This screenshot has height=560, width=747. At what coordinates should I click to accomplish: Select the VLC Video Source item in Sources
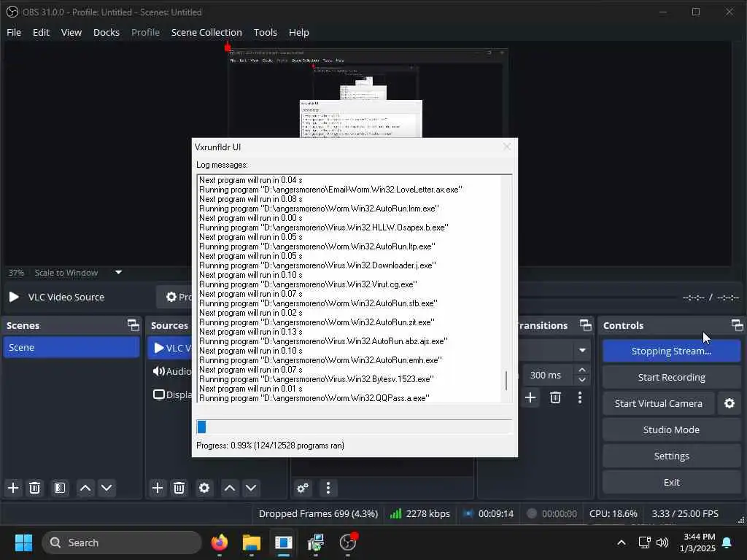[169, 348]
